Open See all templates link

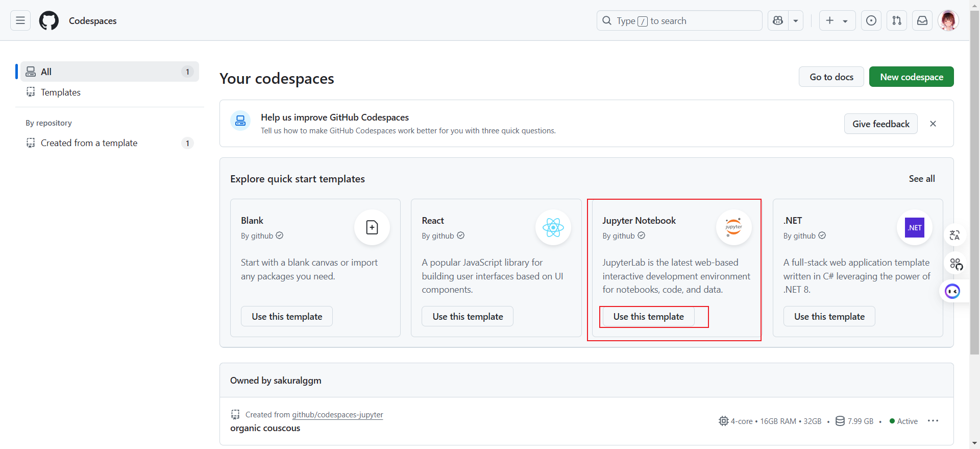(x=922, y=179)
